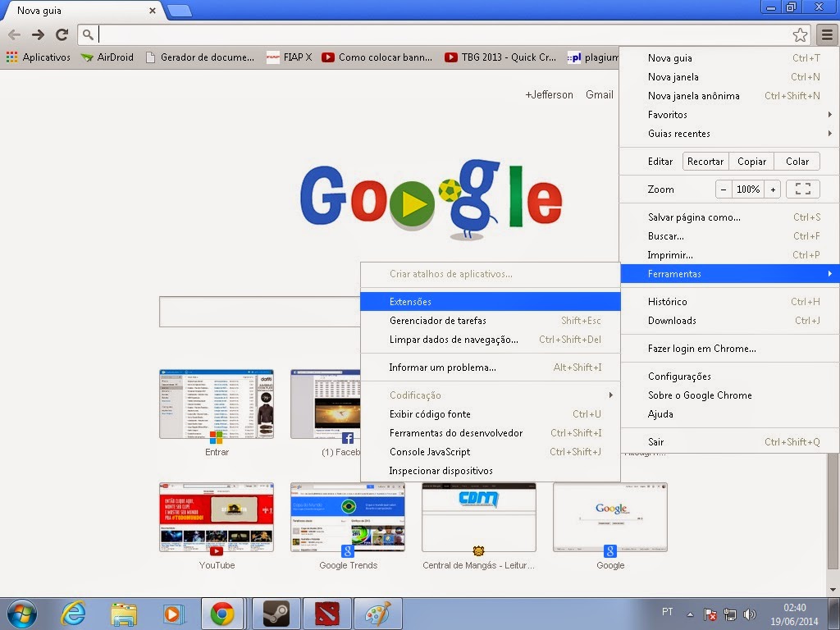Open Console JavaScript

[491, 452]
